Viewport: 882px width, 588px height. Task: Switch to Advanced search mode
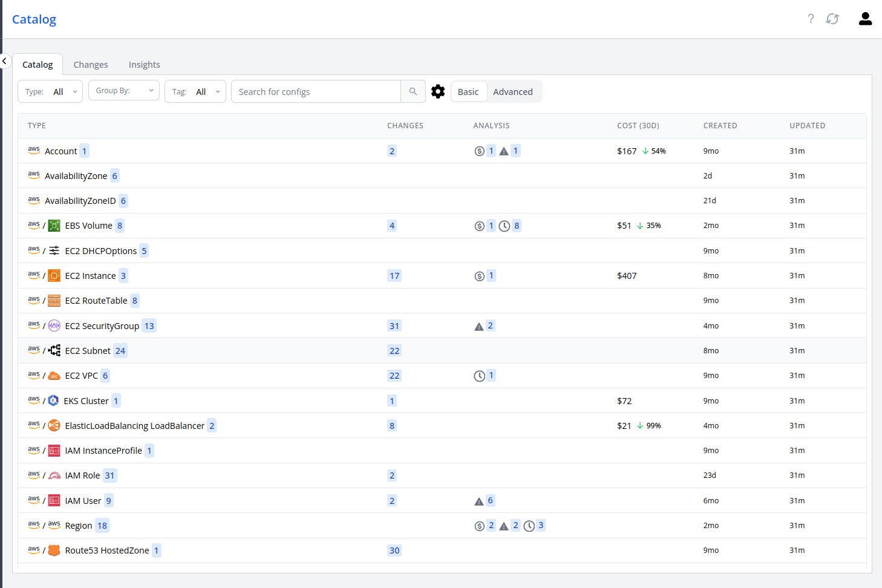pos(512,92)
